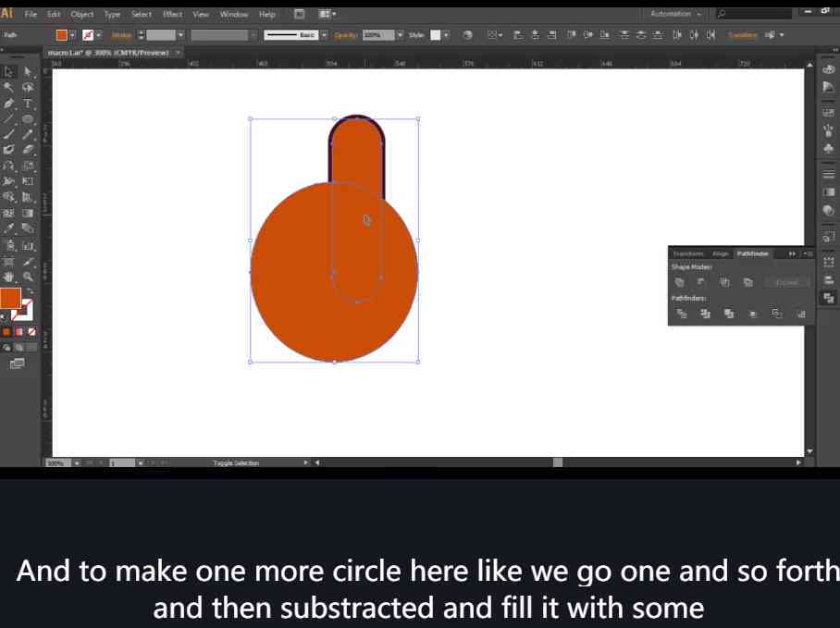
Task: Select the Eraser tool
Action: [x=28, y=150]
